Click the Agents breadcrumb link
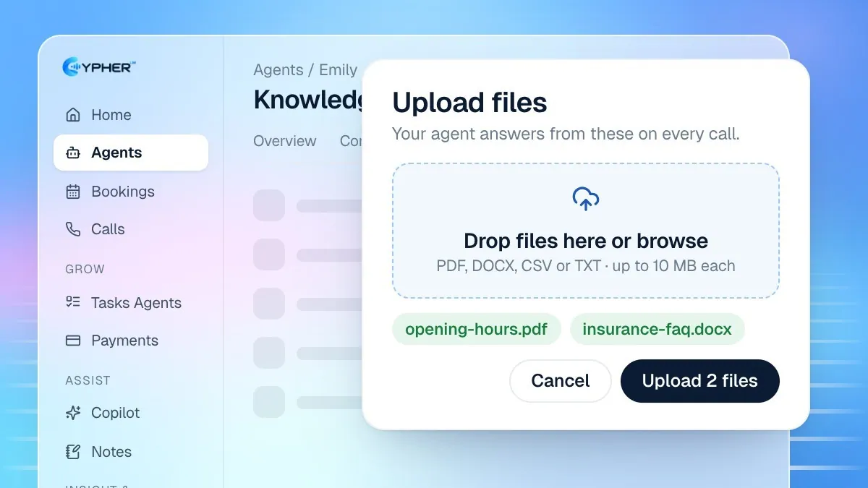The width and height of the screenshot is (868, 488). coord(278,70)
